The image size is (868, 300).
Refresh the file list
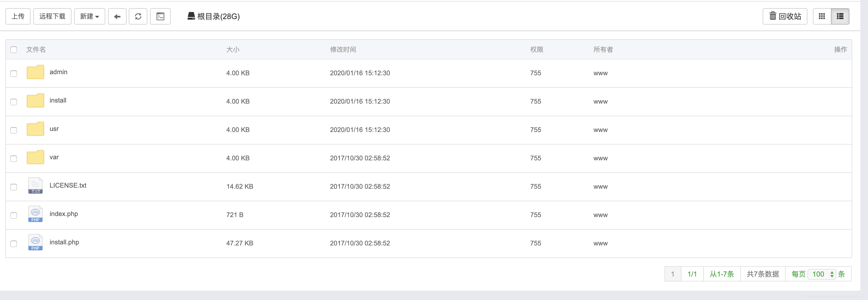[x=138, y=16]
